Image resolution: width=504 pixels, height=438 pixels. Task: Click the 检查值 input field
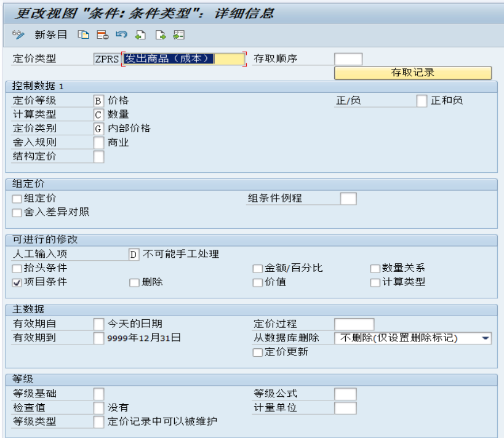click(x=98, y=408)
